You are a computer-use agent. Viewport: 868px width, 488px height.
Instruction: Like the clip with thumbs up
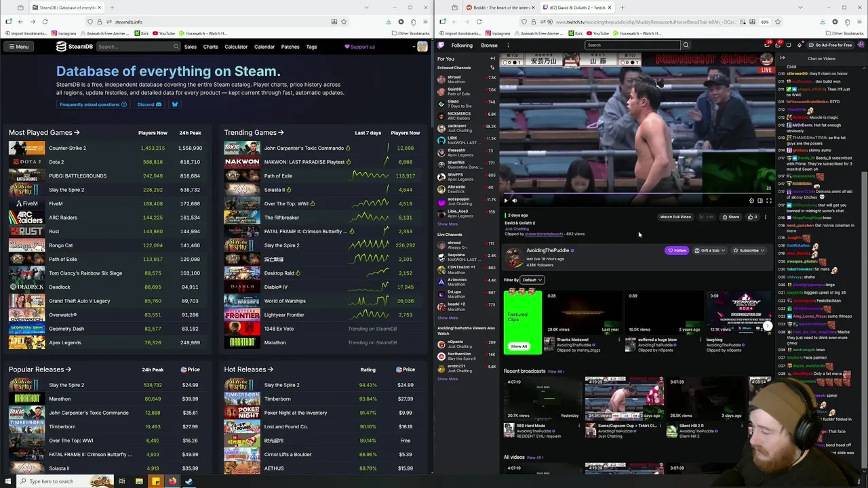[x=752, y=217]
